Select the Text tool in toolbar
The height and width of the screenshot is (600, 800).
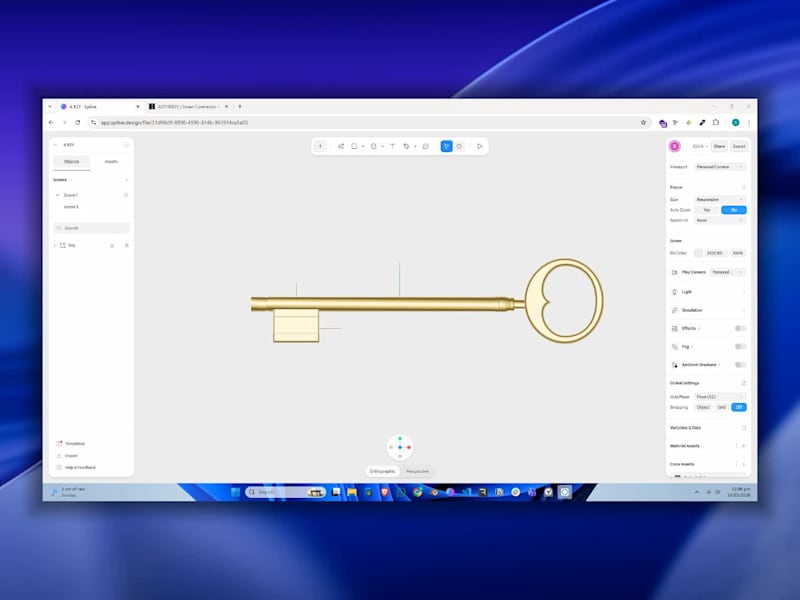coord(392,146)
